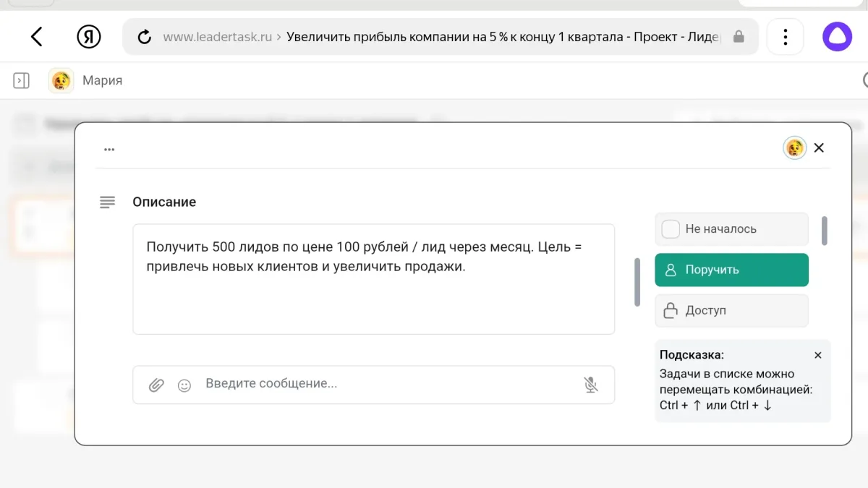Open the emoji picker in the message bar

coord(184,385)
